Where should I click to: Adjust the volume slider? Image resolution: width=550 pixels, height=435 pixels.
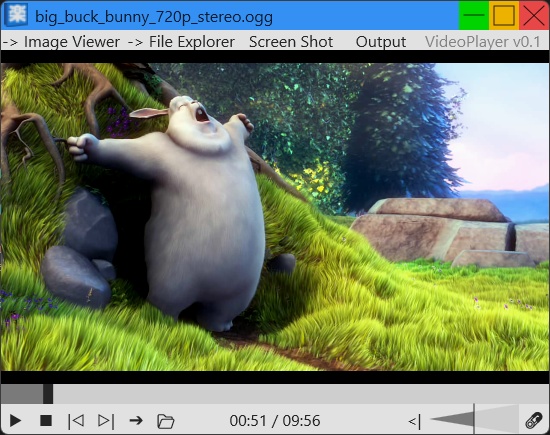pyautogui.click(x=474, y=419)
